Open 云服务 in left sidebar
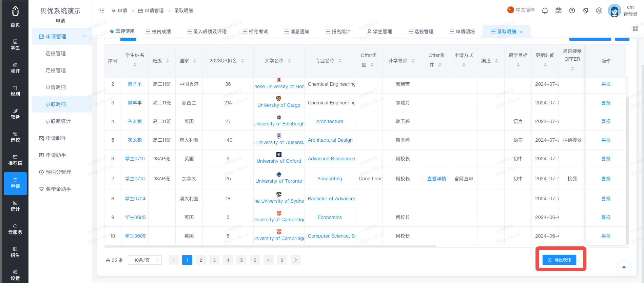Screen dimensions: 644x283 click(15, 229)
